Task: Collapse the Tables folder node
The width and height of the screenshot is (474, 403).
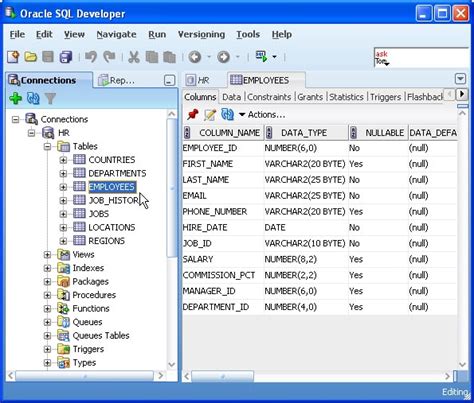Action: (x=47, y=146)
